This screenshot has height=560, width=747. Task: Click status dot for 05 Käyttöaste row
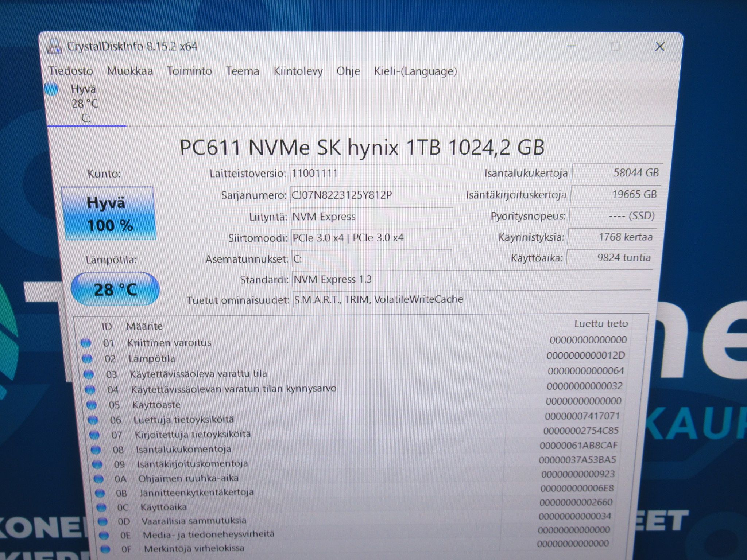tap(91, 405)
